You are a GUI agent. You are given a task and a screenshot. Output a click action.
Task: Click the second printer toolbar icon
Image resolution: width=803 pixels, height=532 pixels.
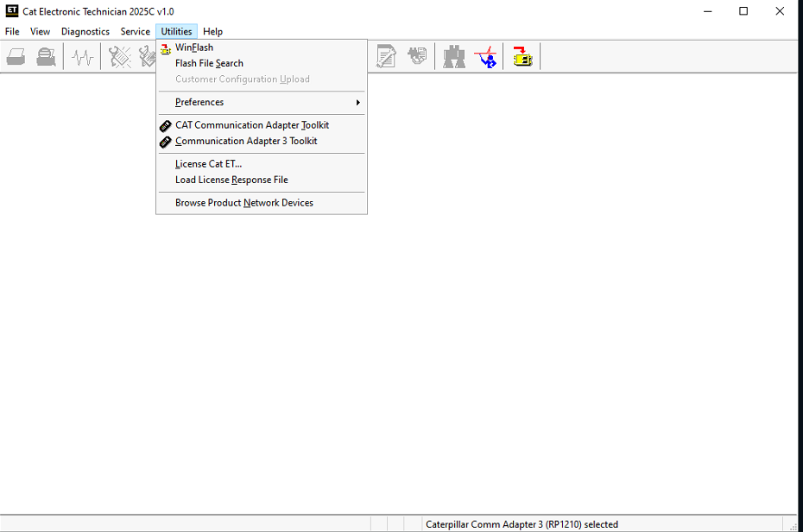click(x=46, y=56)
